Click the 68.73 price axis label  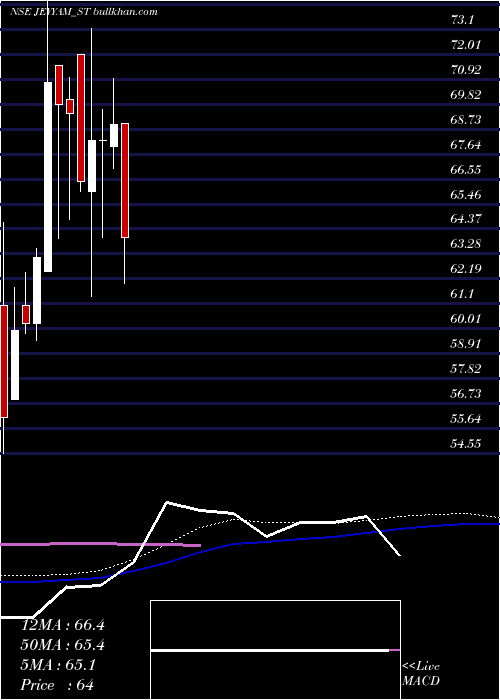point(466,120)
